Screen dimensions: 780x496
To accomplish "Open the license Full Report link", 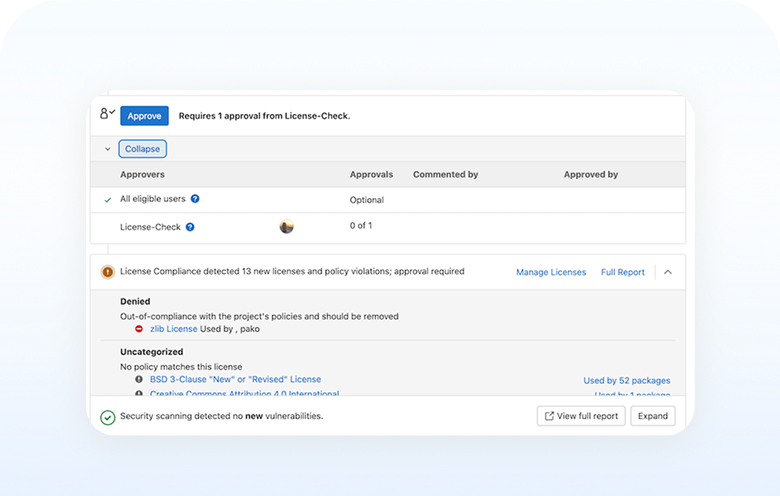I will point(622,272).
